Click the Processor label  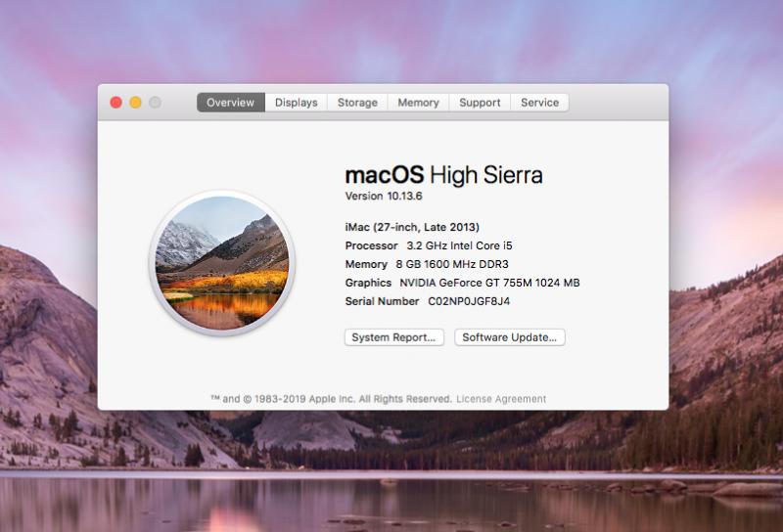371,245
